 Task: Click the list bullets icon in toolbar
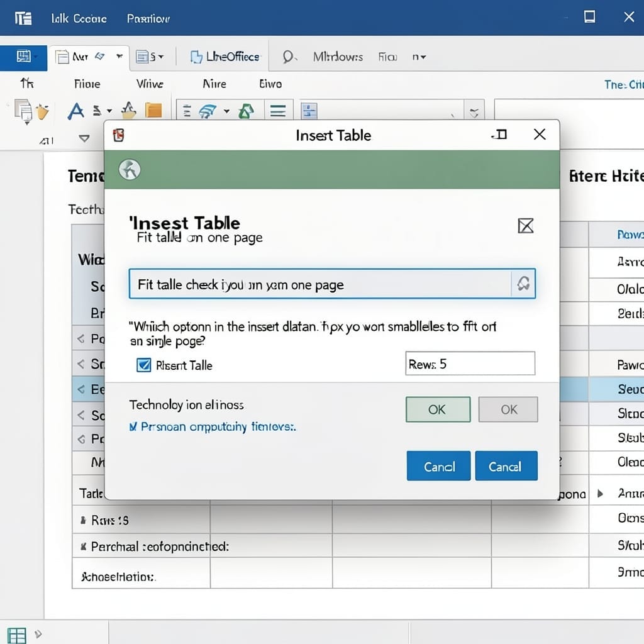tap(187, 111)
